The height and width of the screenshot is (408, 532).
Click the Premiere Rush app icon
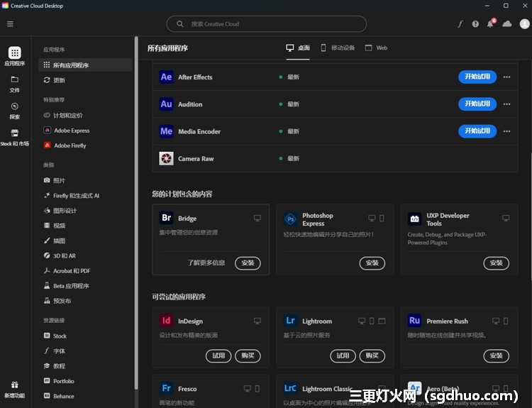(415, 321)
